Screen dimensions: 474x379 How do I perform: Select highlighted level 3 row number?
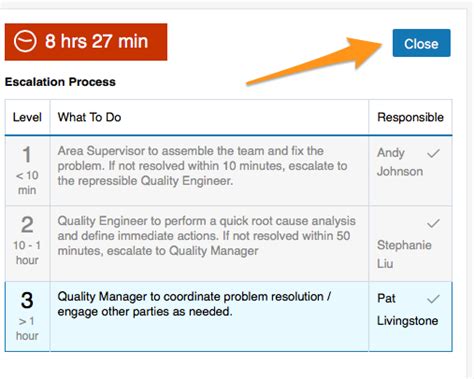click(x=27, y=300)
